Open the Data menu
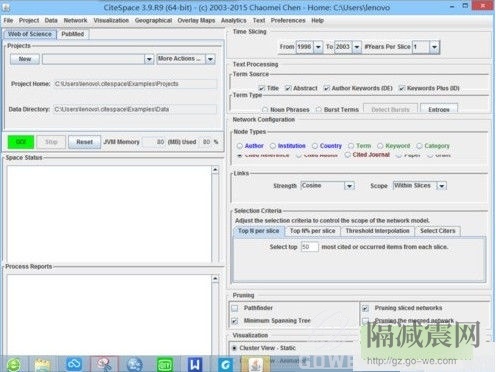 click(x=51, y=20)
